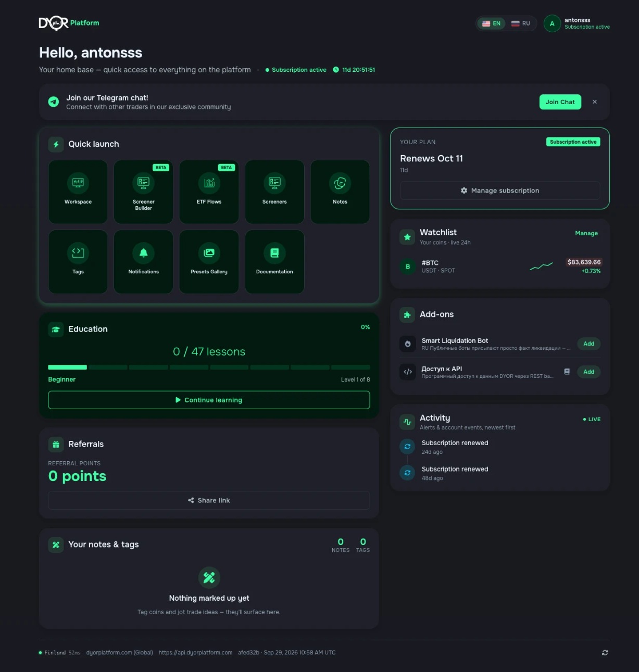This screenshot has width=639, height=672.
Task: Open the Tags tile
Action: [78, 262]
